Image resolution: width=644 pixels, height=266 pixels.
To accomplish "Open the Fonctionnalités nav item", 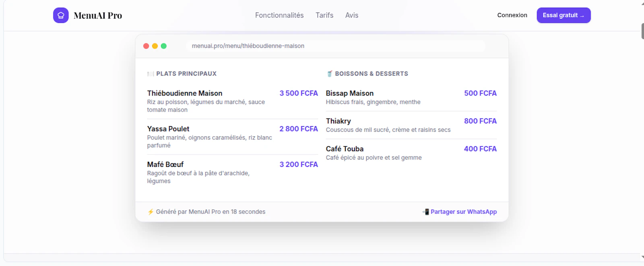I will pyautogui.click(x=279, y=15).
